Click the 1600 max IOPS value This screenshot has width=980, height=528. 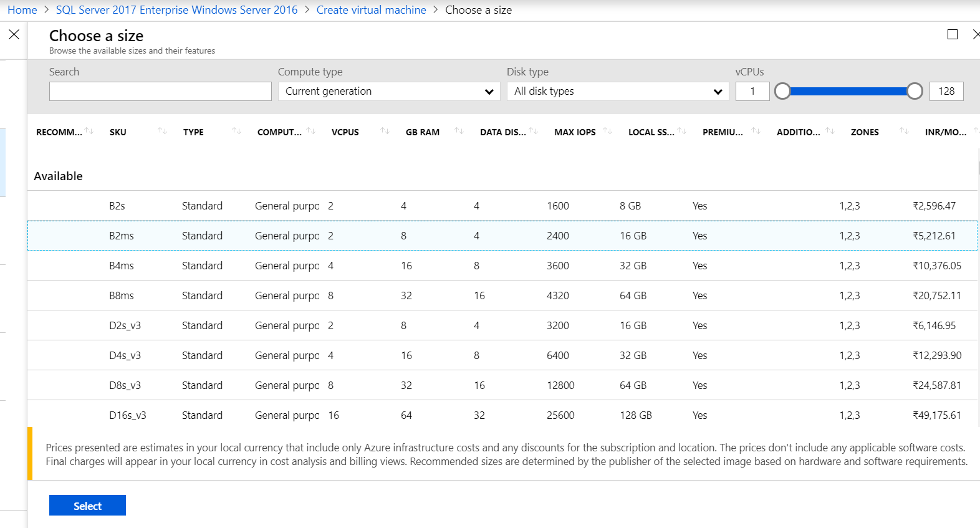coord(558,206)
